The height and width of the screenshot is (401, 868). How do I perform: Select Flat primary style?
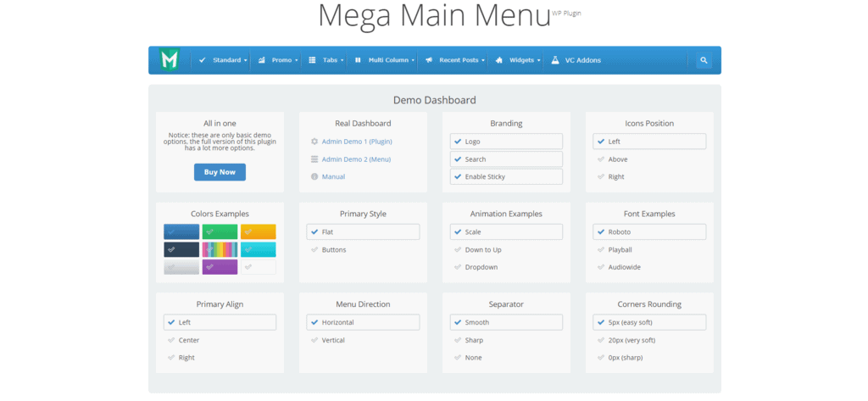pos(363,231)
